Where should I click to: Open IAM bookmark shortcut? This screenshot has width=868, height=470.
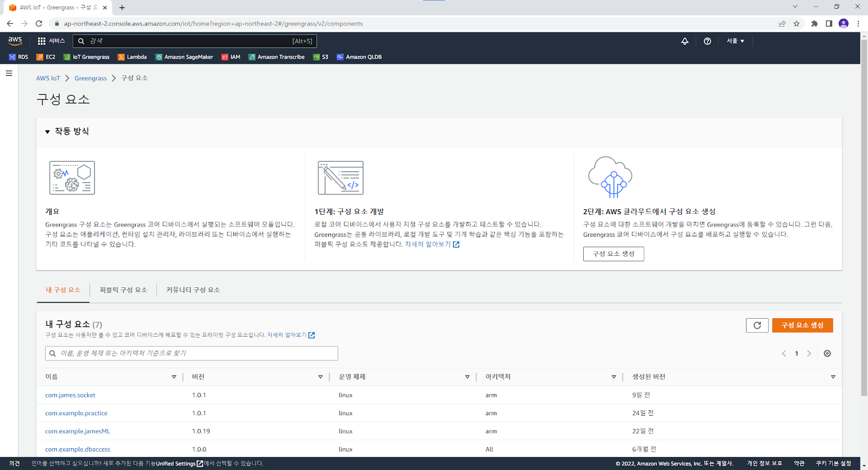pos(231,57)
